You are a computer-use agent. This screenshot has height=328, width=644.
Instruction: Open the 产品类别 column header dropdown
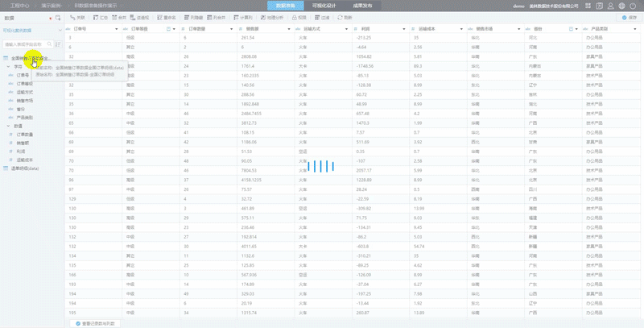pos(636,29)
